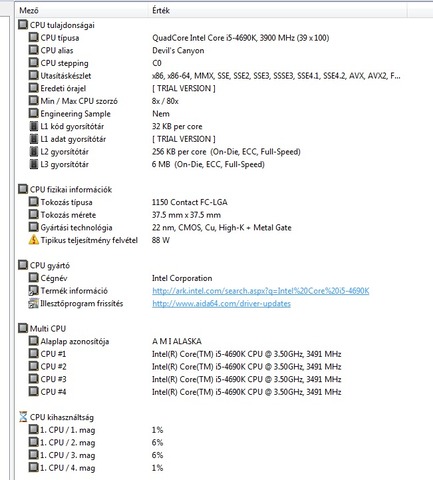This screenshot has height=480, width=433.
Task: Click the icon beside CPU #3
Action: (x=33, y=379)
